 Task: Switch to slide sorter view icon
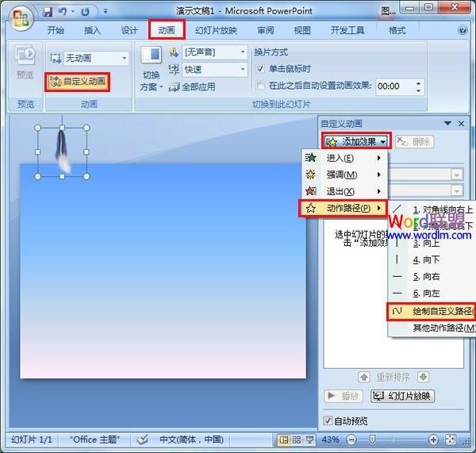[x=297, y=440]
